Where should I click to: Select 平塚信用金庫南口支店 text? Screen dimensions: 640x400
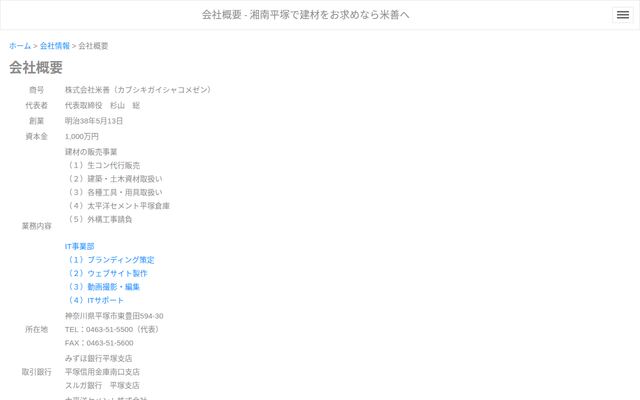[x=102, y=372]
